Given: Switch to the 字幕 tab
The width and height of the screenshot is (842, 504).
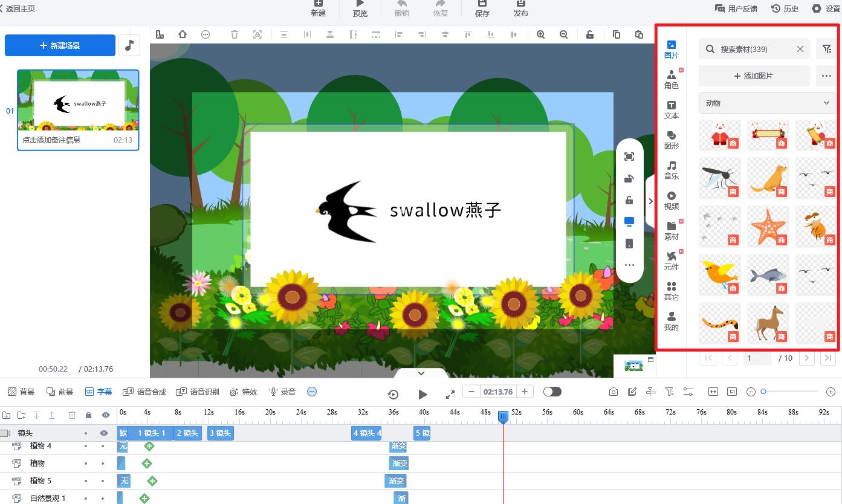Looking at the screenshot, I should (x=99, y=391).
